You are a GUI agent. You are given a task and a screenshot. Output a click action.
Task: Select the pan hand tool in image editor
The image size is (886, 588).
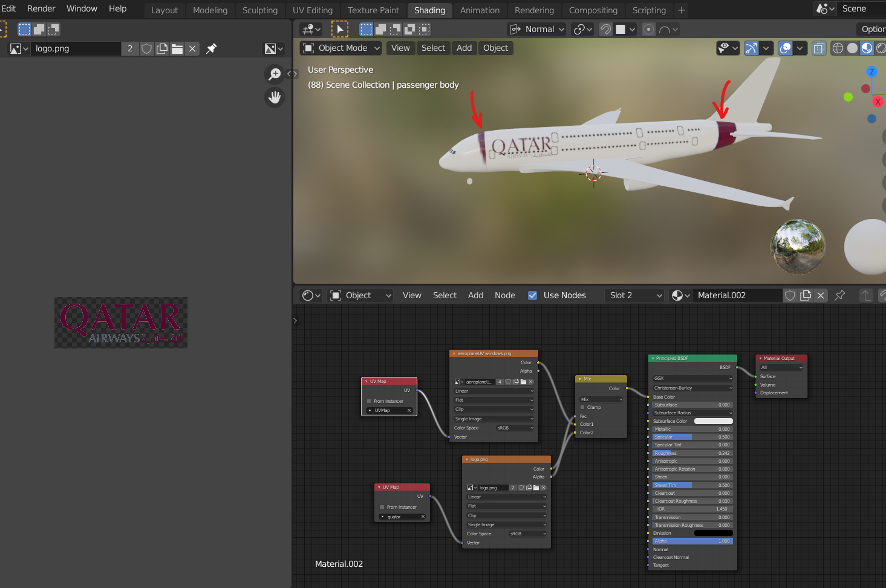coord(275,97)
